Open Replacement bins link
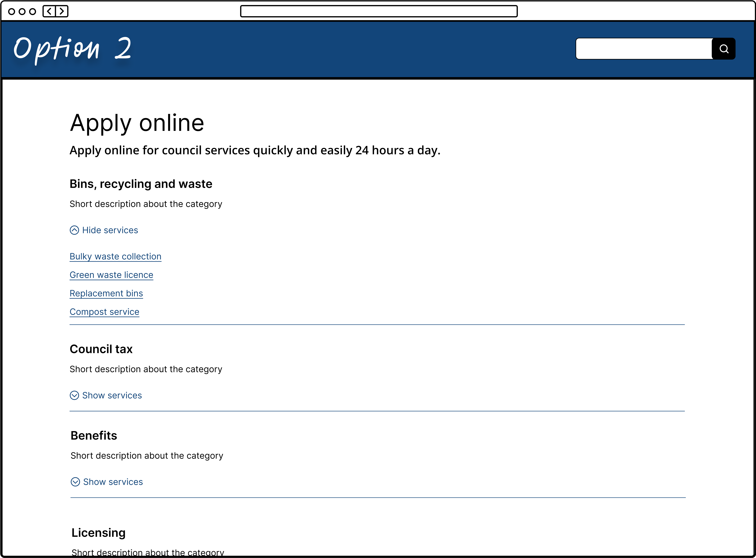This screenshot has height=558, width=756. click(106, 293)
